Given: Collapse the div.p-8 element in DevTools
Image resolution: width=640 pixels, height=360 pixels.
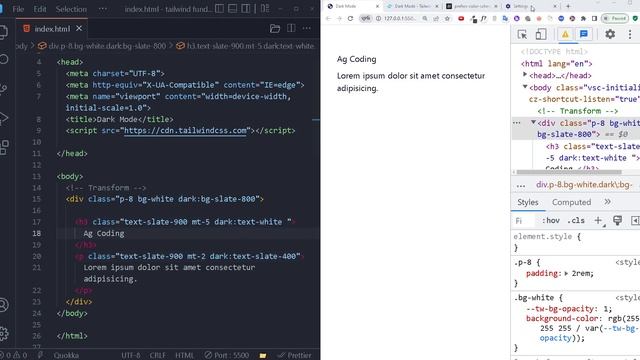Looking at the screenshot, I should pyautogui.click(x=533, y=122).
